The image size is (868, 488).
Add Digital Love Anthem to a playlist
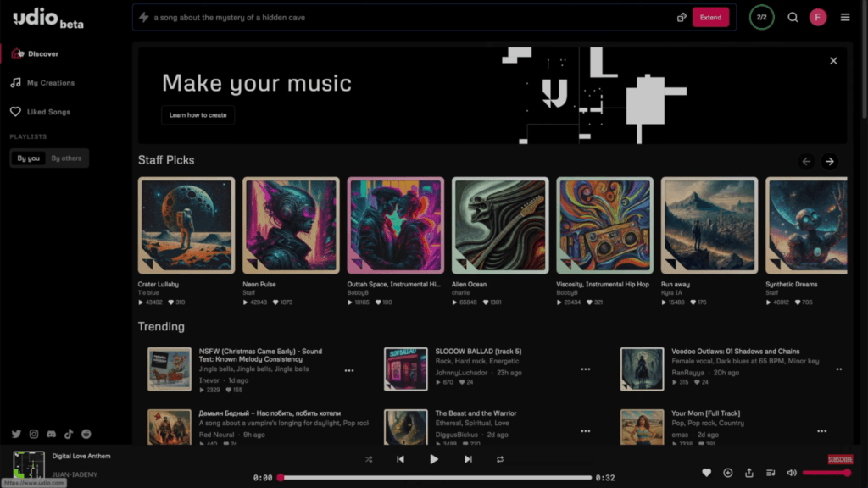click(x=727, y=473)
